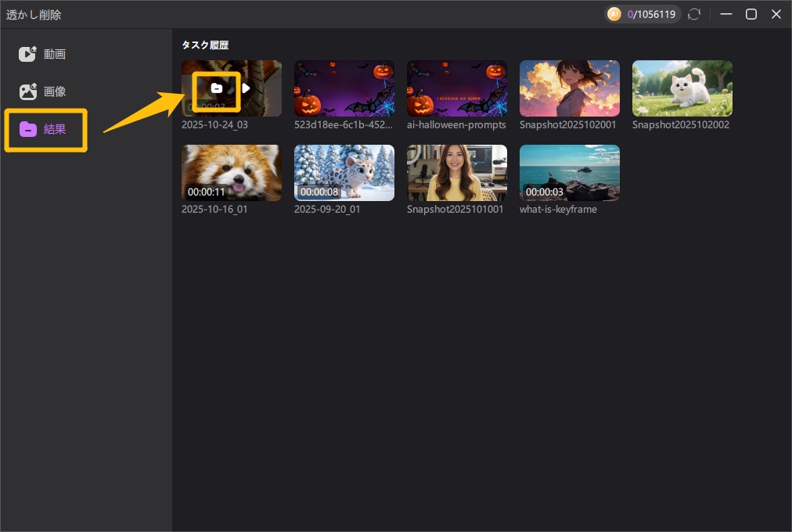The image size is (792, 532).
Task: Click the 動画 video icon in sidebar
Action: (x=28, y=54)
